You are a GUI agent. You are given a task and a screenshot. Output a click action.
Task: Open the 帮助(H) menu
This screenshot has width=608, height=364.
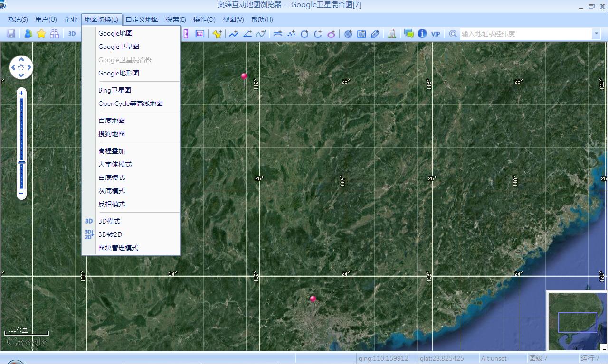point(262,19)
